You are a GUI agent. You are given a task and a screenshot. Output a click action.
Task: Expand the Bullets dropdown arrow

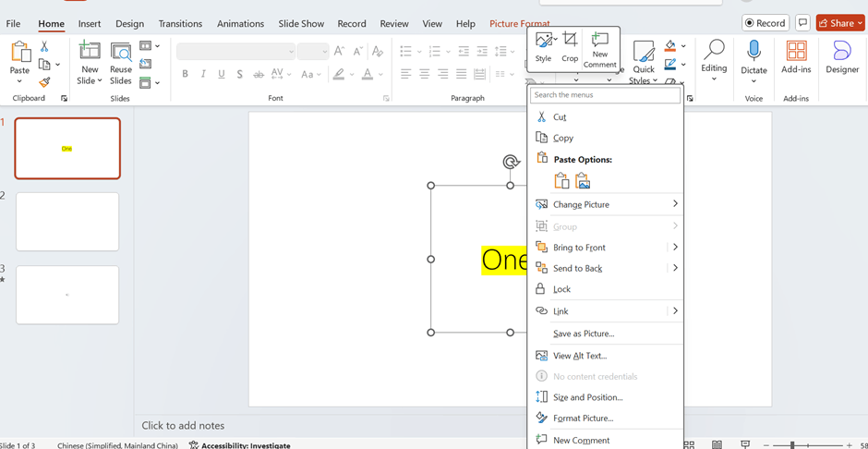[x=418, y=52]
